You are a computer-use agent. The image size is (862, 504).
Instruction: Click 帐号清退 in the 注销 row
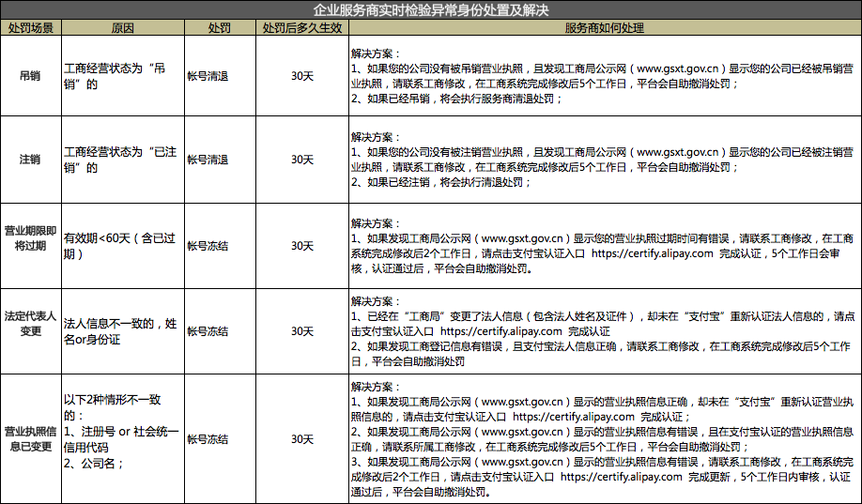point(208,160)
